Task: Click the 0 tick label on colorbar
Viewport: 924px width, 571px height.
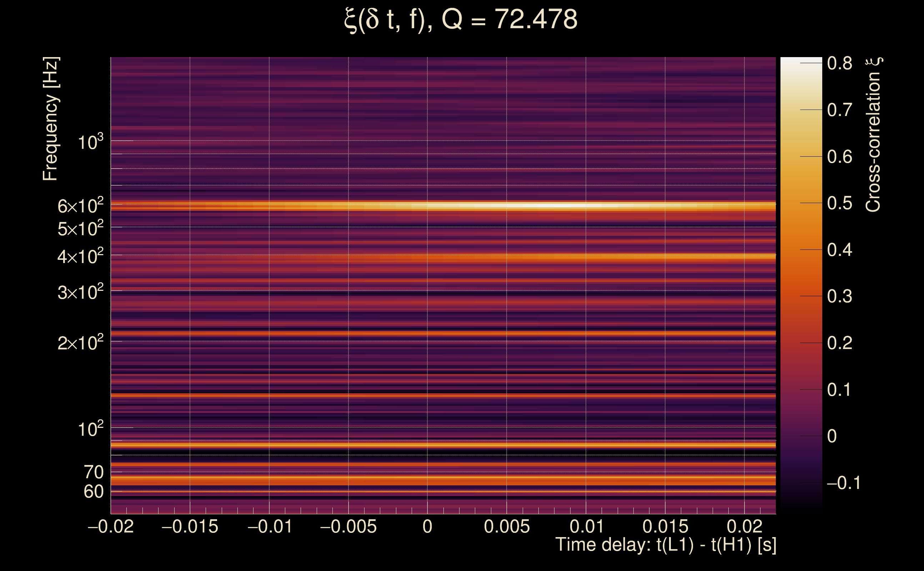Action: pyautogui.click(x=832, y=436)
